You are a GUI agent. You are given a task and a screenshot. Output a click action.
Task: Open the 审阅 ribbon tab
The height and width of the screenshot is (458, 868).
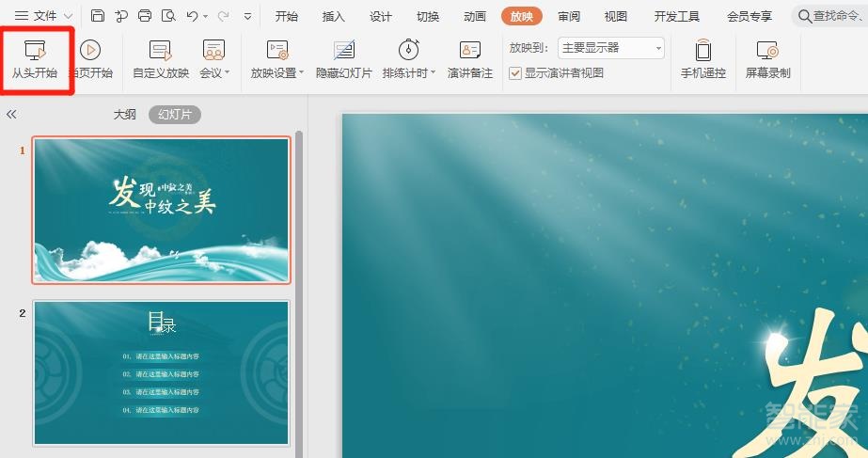[568, 16]
